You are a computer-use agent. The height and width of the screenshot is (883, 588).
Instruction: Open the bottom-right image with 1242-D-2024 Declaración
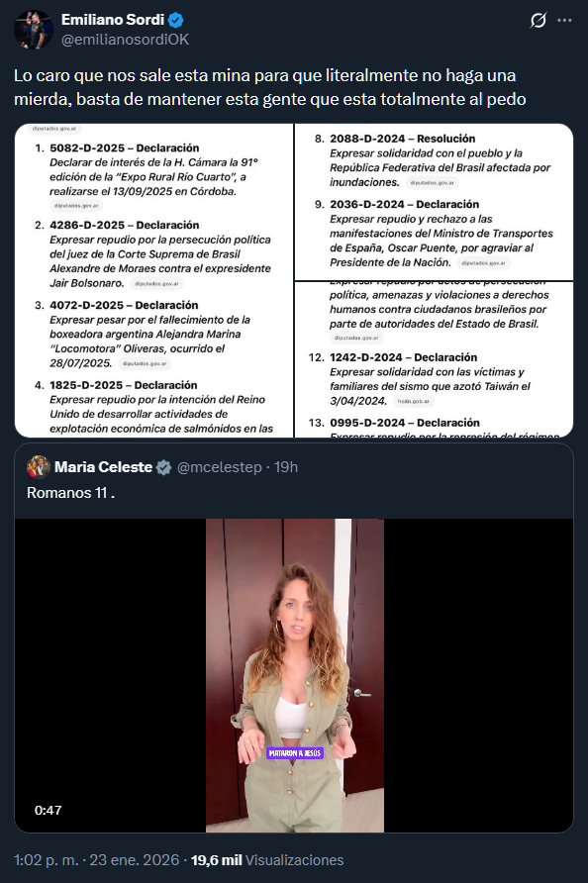coord(435,359)
